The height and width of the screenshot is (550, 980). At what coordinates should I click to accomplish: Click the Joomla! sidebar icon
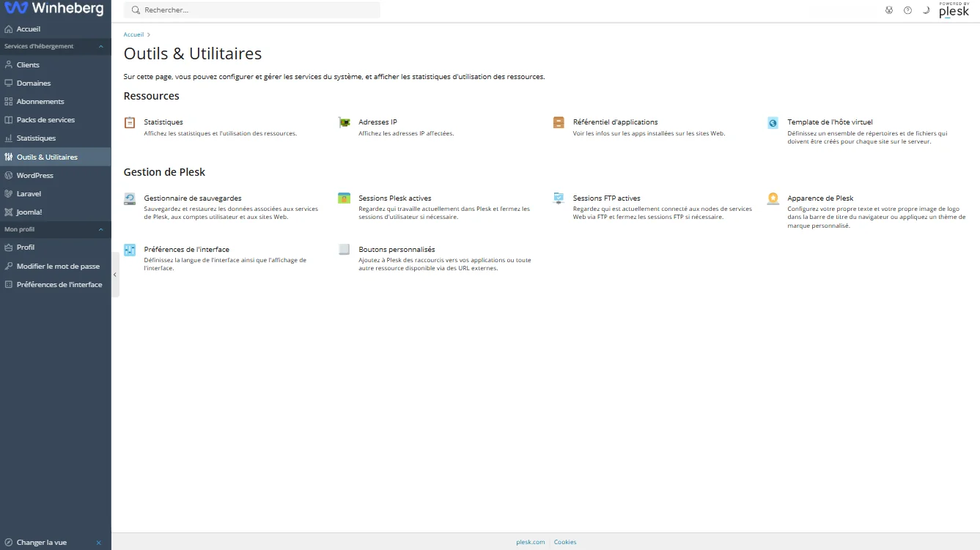click(9, 212)
